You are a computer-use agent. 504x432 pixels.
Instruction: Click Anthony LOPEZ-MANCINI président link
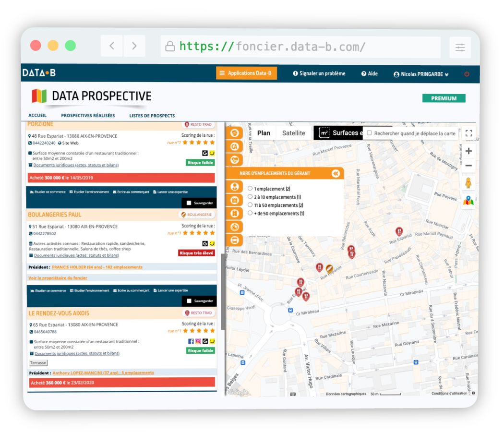(103, 372)
